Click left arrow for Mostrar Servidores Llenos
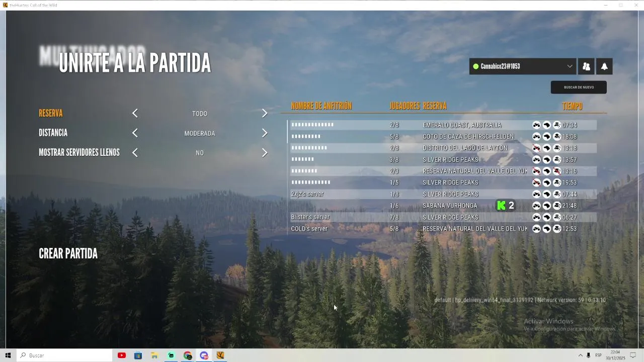The image size is (644, 362). [x=135, y=153]
